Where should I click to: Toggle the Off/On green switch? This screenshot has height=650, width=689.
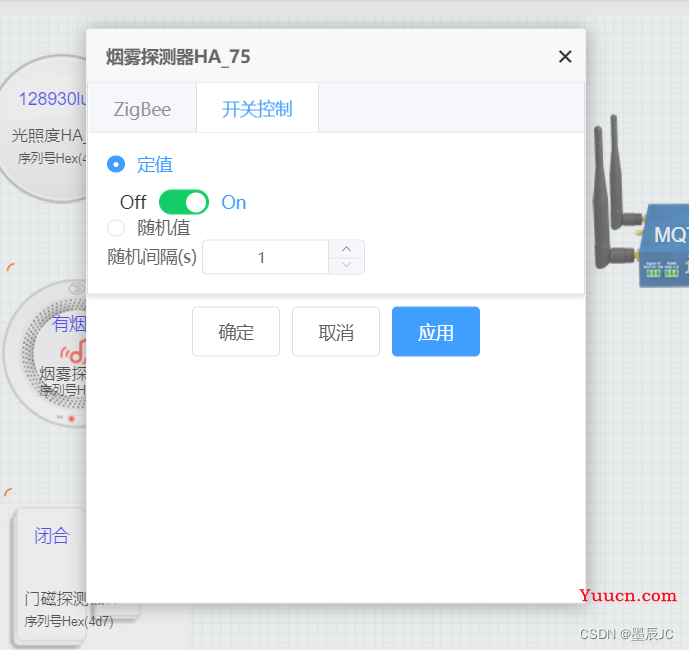[x=184, y=202]
